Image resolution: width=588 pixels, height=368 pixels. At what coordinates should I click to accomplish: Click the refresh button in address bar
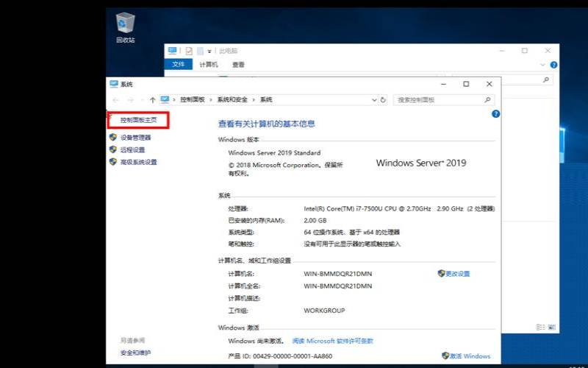(x=384, y=99)
